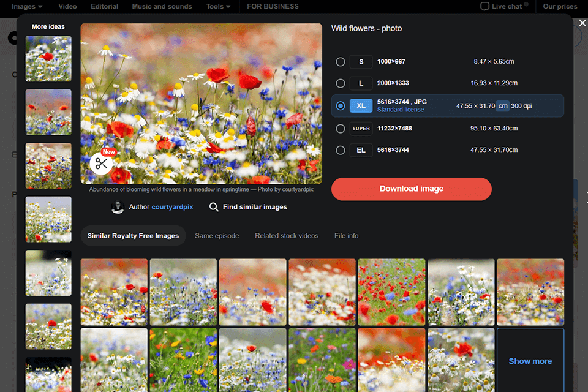Open the first similar image in the bottom row
This screenshot has height=392, width=588.
click(114, 360)
